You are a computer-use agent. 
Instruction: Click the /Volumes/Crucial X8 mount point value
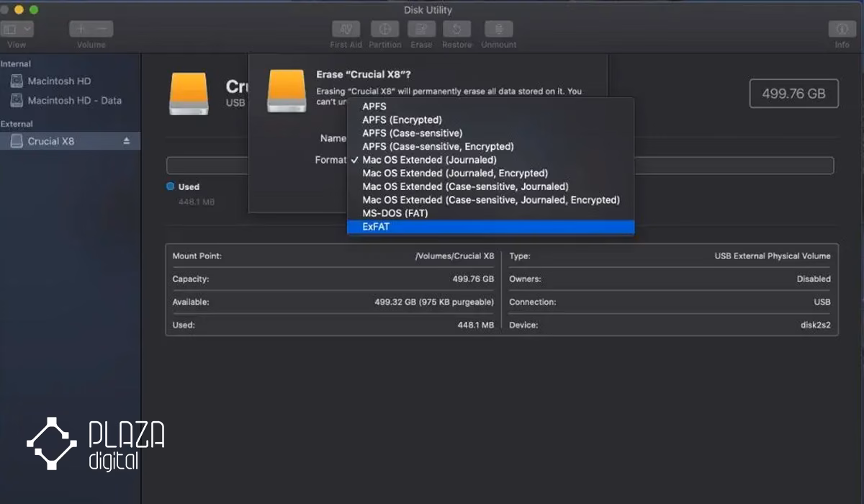pos(454,256)
